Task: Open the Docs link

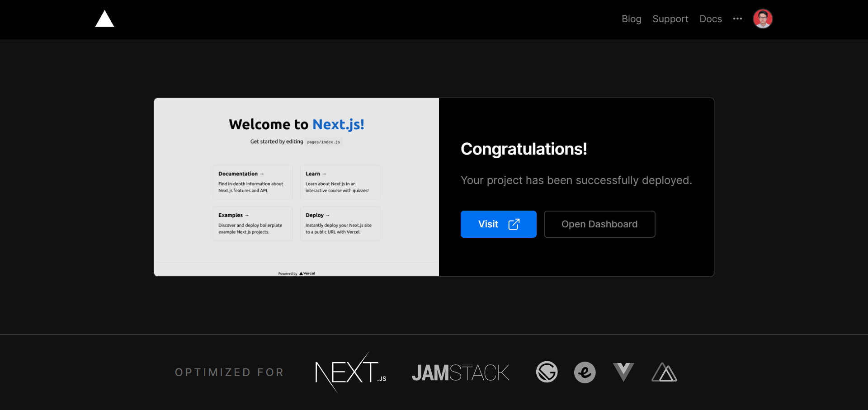Action: tap(711, 19)
